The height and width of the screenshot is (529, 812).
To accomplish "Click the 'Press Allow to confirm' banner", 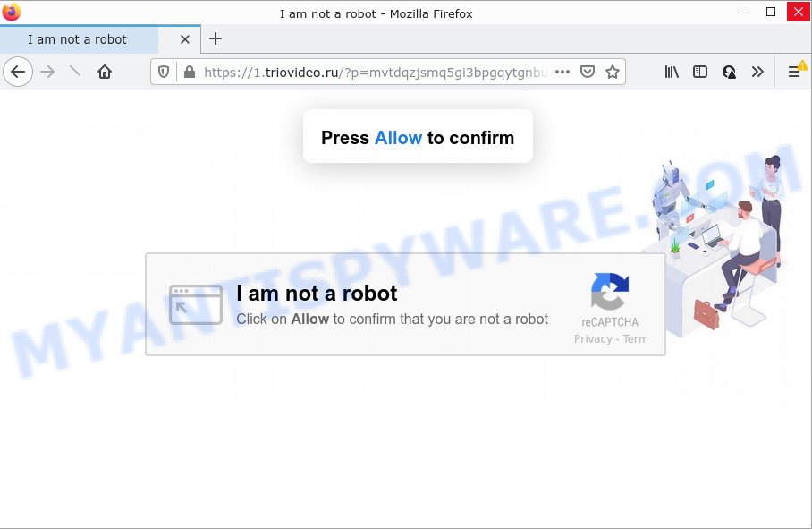I will [x=418, y=136].
